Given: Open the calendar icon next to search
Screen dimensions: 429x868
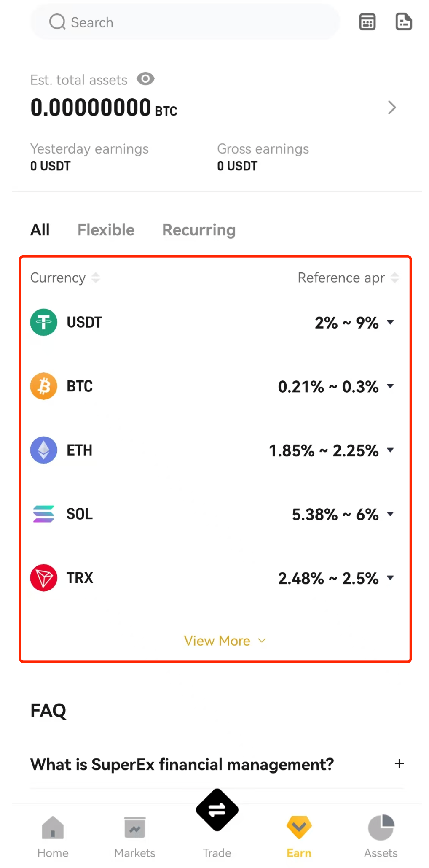Looking at the screenshot, I should tap(367, 22).
